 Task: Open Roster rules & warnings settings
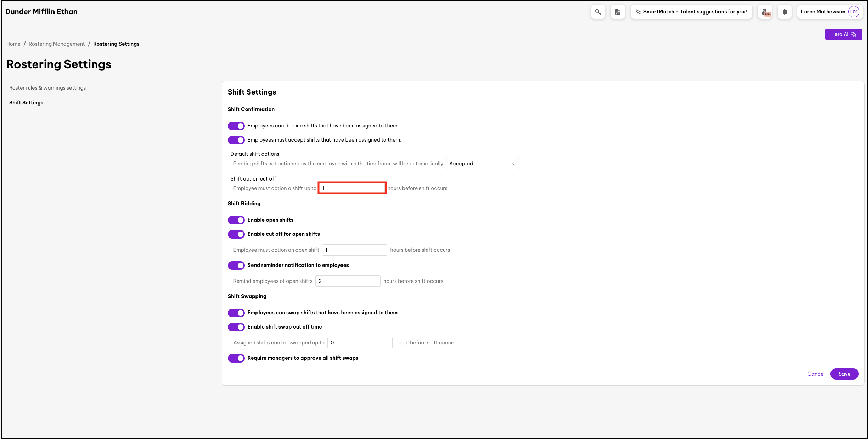tap(47, 88)
